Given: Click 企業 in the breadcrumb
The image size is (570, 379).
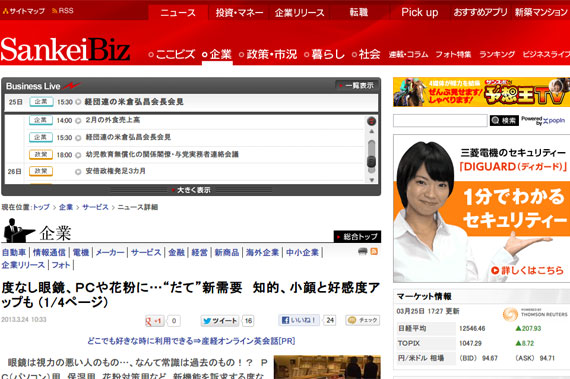Looking at the screenshot, I should [66, 207].
